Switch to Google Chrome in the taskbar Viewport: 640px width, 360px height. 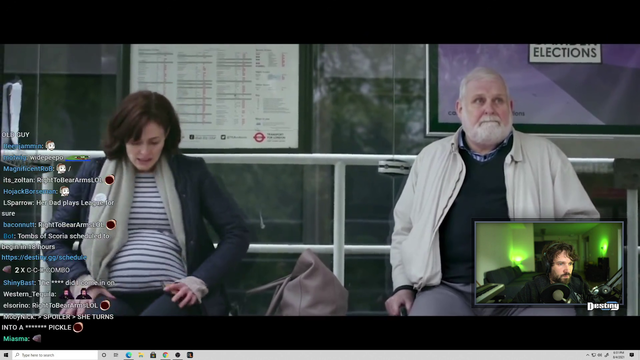point(165,355)
